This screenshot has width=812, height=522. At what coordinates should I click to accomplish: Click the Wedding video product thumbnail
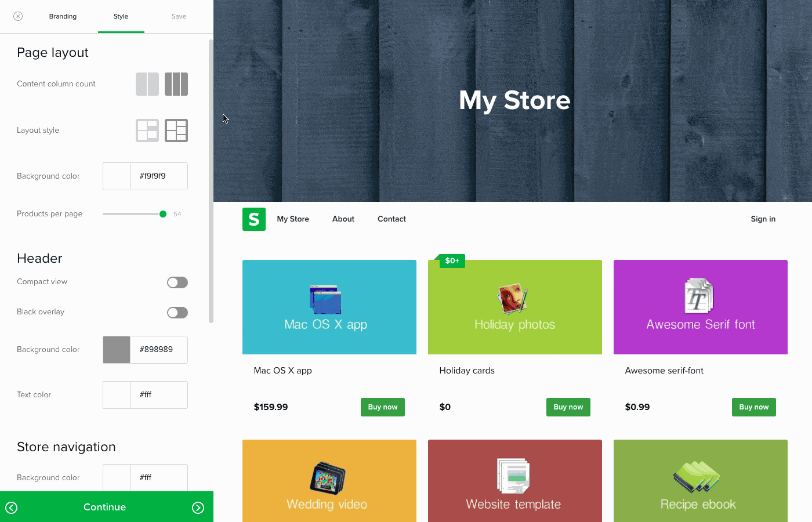pos(329,480)
